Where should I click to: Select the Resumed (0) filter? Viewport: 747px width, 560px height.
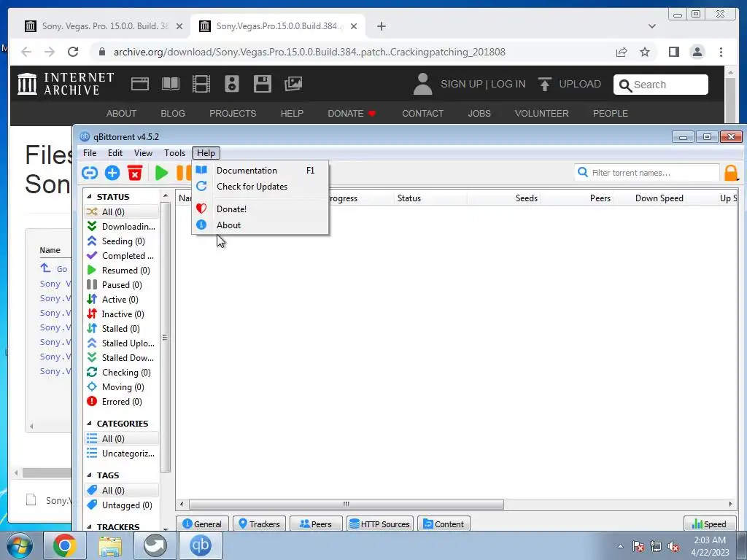[x=122, y=271]
